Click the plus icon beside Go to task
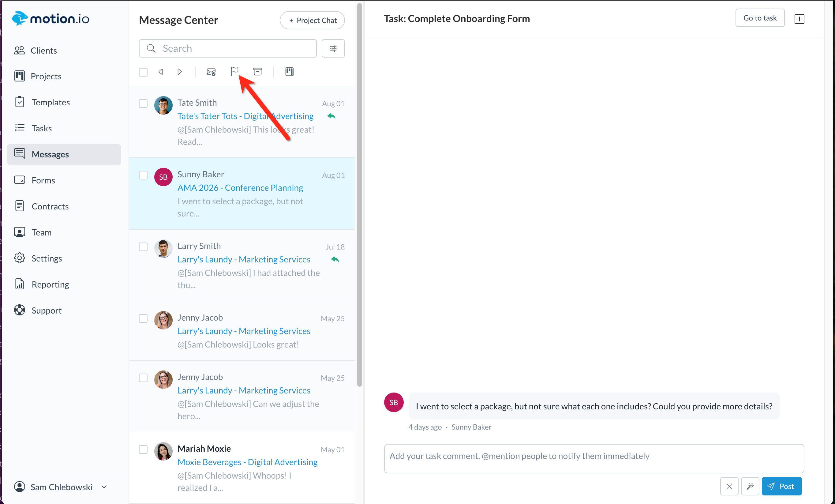The width and height of the screenshot is (835, 504). (799, 19)
